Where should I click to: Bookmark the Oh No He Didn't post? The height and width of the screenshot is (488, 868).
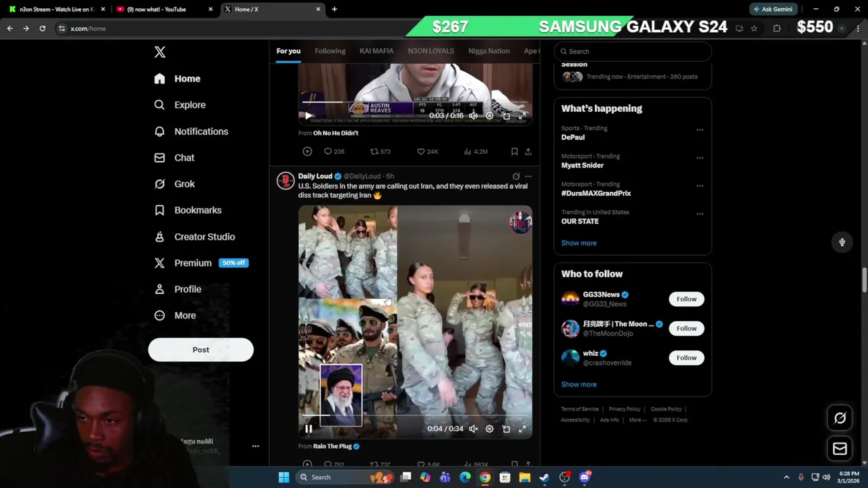pyautogui.click(x=514, y=152)
